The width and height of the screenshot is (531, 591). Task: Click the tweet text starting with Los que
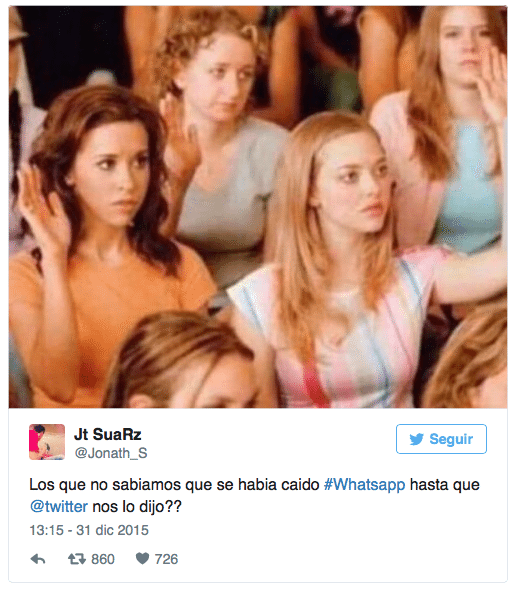pos(254,495)
